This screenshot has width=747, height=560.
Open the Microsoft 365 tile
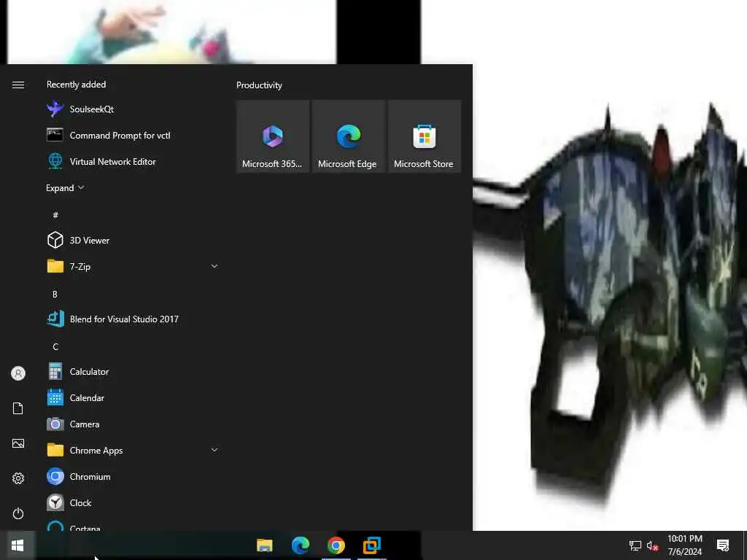tap(273, 136)
